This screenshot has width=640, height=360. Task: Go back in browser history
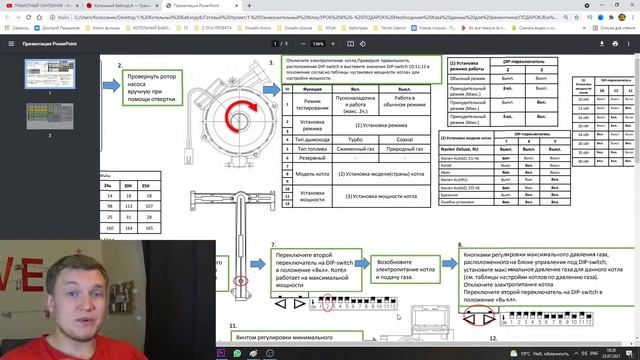click(x=7, y=18)
